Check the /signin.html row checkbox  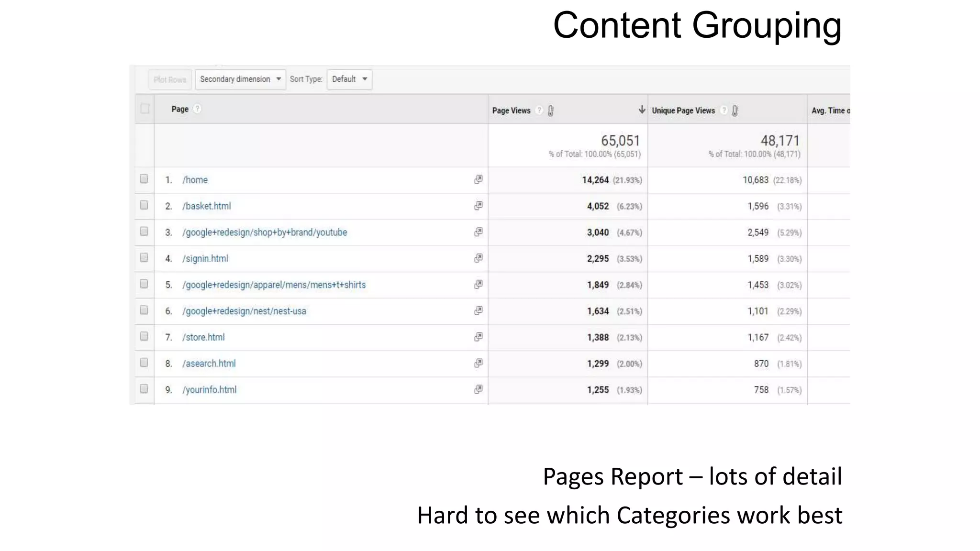(x=144, y=258)
